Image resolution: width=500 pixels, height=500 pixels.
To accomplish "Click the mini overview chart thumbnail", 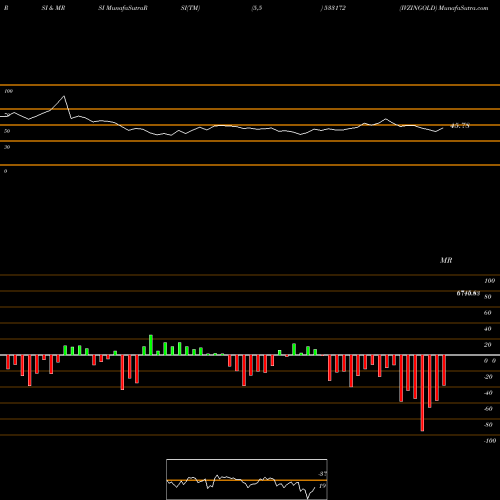I will click(247, 479).
